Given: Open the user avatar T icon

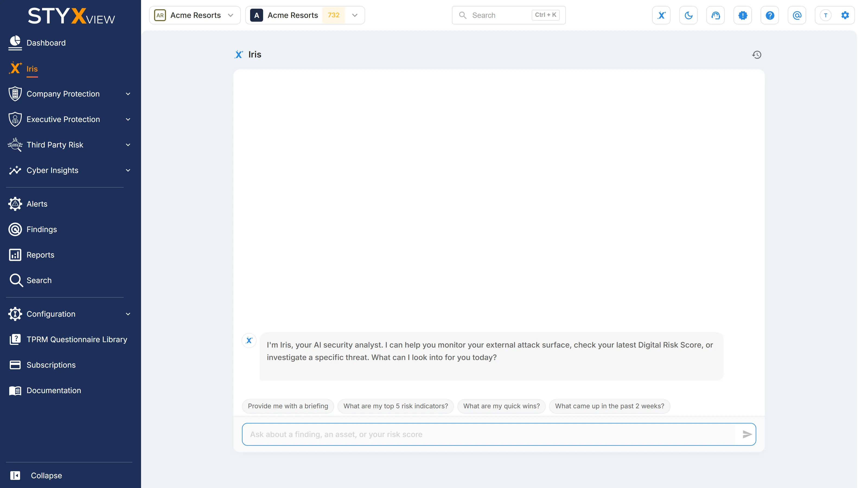Looking at the screenshot, I should pyautogui.click(x=825, y=15).
